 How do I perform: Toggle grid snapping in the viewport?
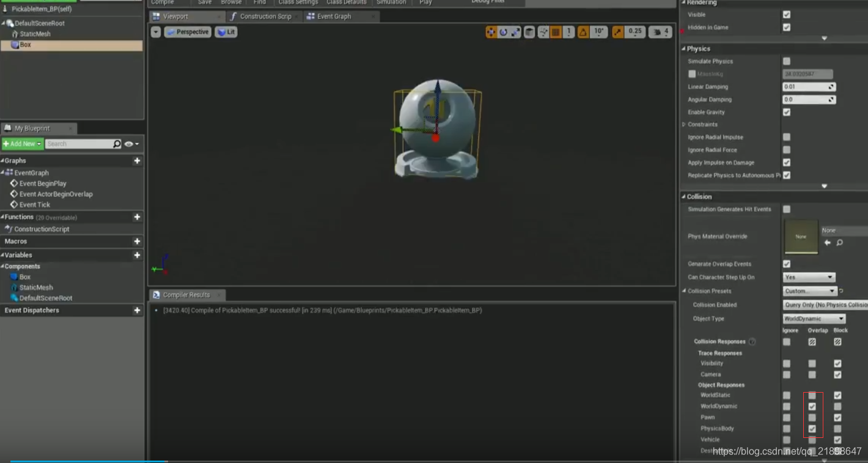point(556,31)
